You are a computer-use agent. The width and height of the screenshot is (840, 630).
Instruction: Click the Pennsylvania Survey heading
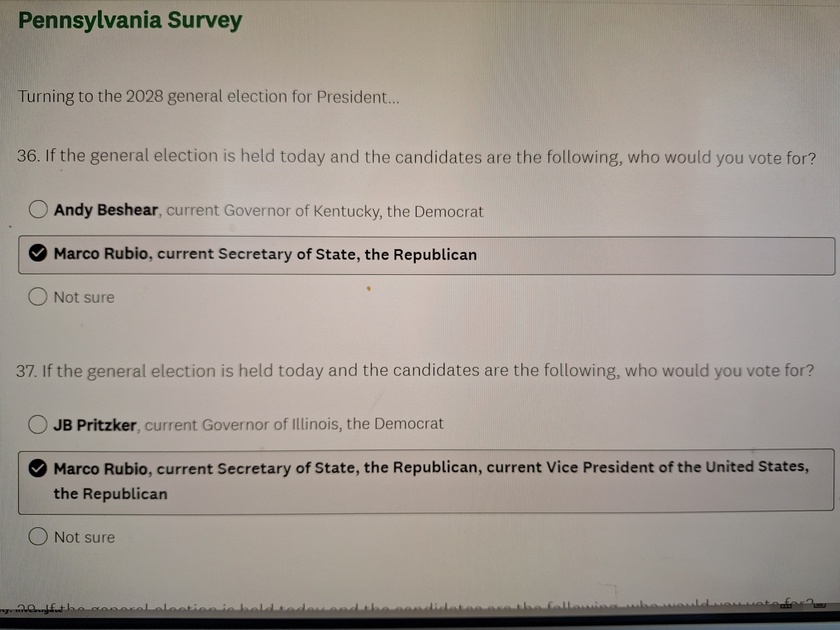pos(130,20)
